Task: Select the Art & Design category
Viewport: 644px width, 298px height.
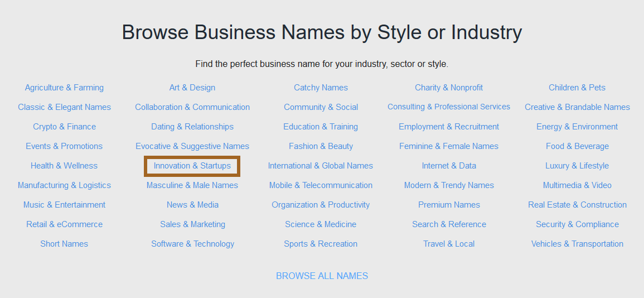Action: click(192, 88)
